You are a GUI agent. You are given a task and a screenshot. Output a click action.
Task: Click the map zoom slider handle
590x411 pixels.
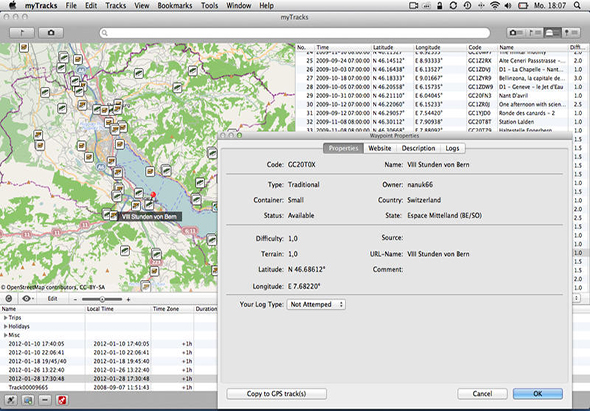coord(102,299)
